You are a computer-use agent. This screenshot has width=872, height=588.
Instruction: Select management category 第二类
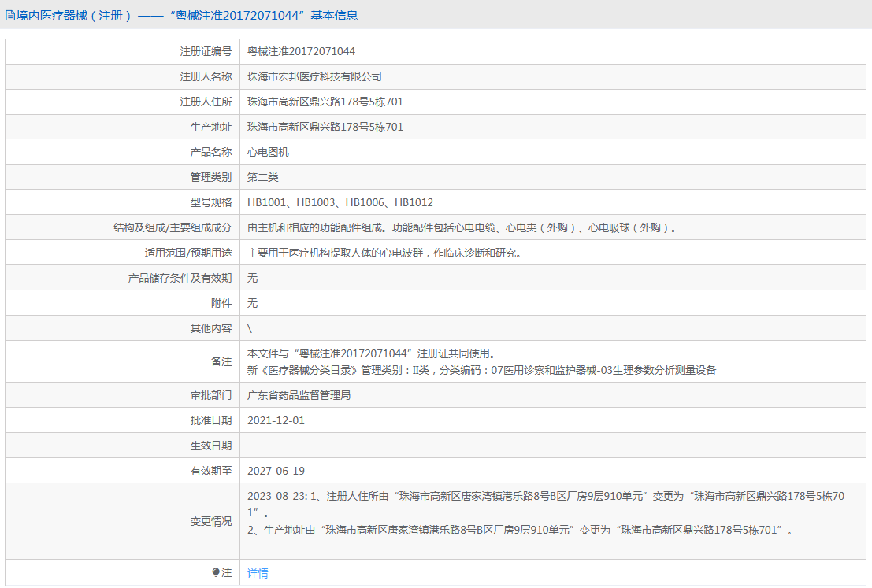(263, 177)
